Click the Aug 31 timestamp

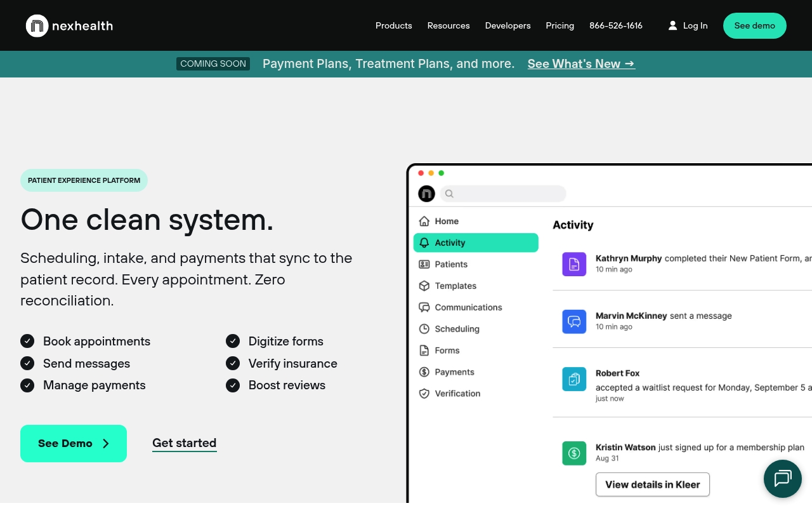pos(607,458)
